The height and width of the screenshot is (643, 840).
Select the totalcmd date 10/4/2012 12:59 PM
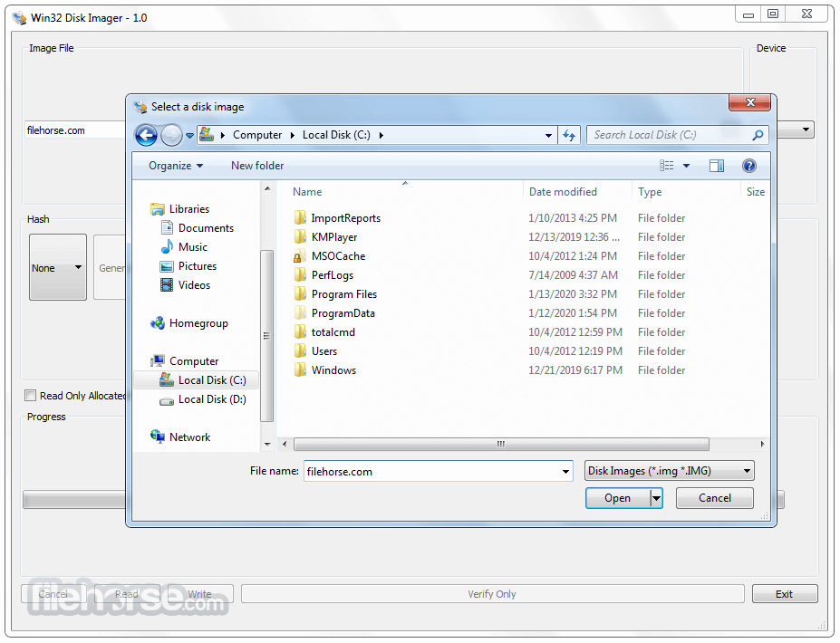click(x=575, y=332)
